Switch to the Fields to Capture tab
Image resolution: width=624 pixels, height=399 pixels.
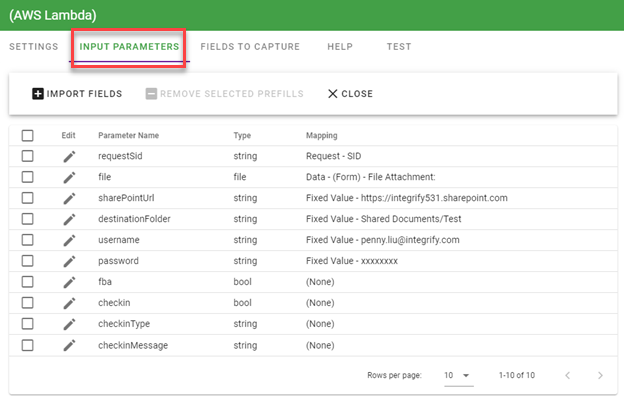pyautogui.click(x=250, y=47)
